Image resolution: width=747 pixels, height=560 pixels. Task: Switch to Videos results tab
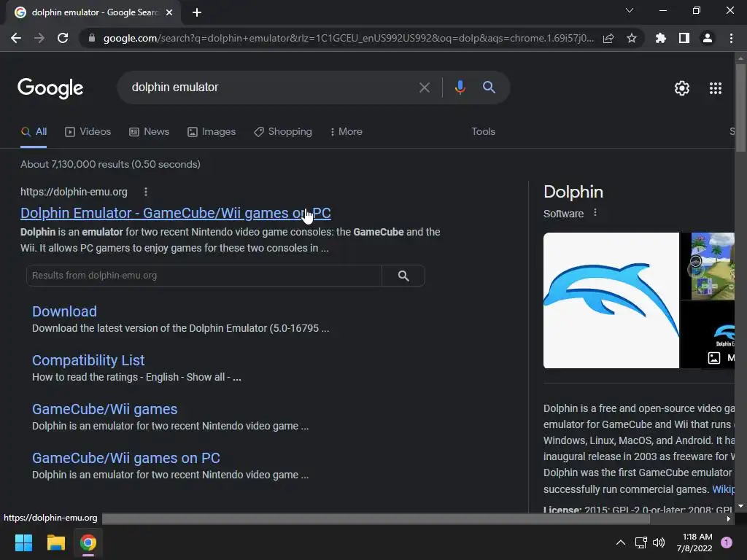point(88,132)
